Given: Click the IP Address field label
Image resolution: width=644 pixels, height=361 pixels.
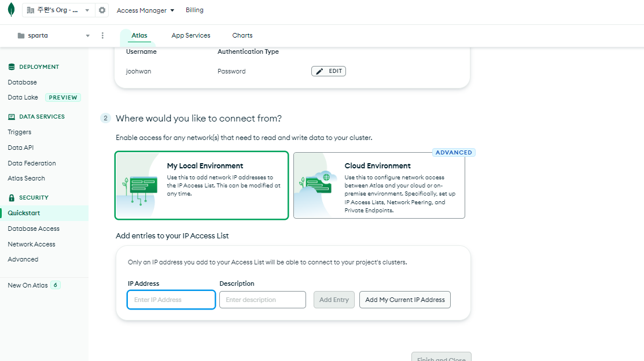Looking at the screenshot, I should tap(143, 283).
